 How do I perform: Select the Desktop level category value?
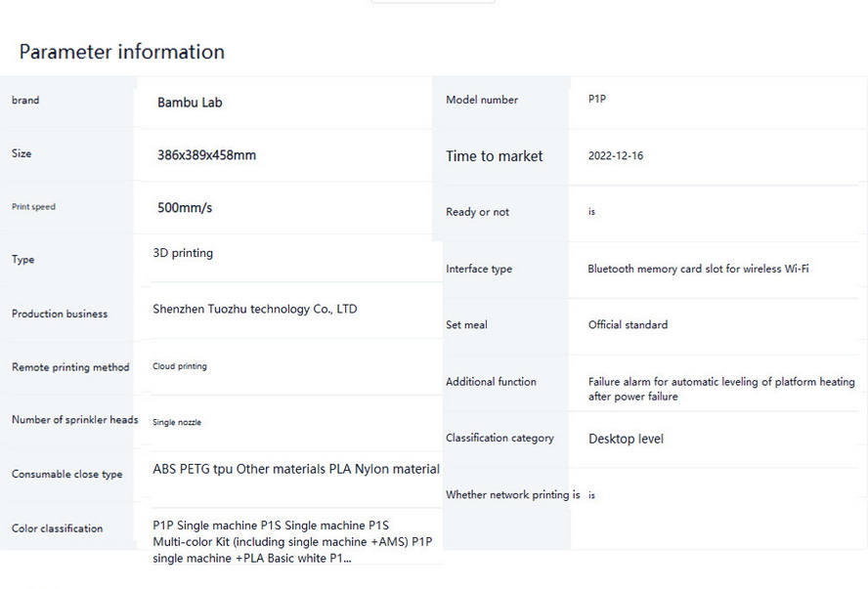626,439
